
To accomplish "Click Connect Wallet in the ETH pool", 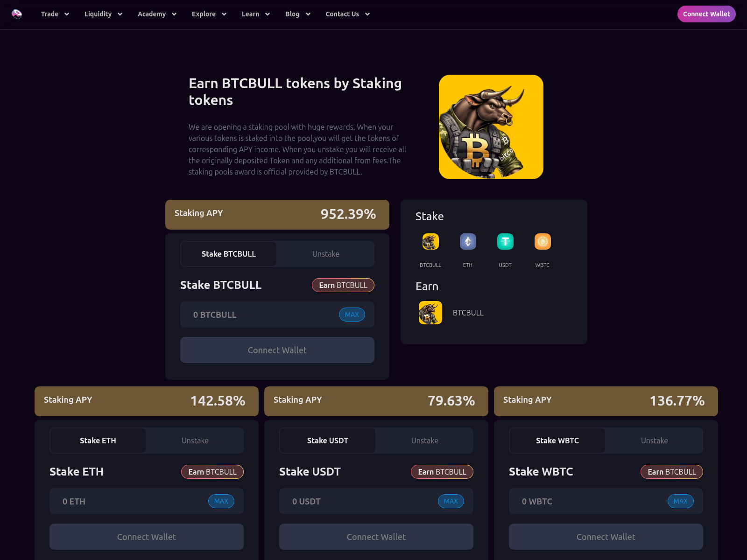I will [147, 537].
